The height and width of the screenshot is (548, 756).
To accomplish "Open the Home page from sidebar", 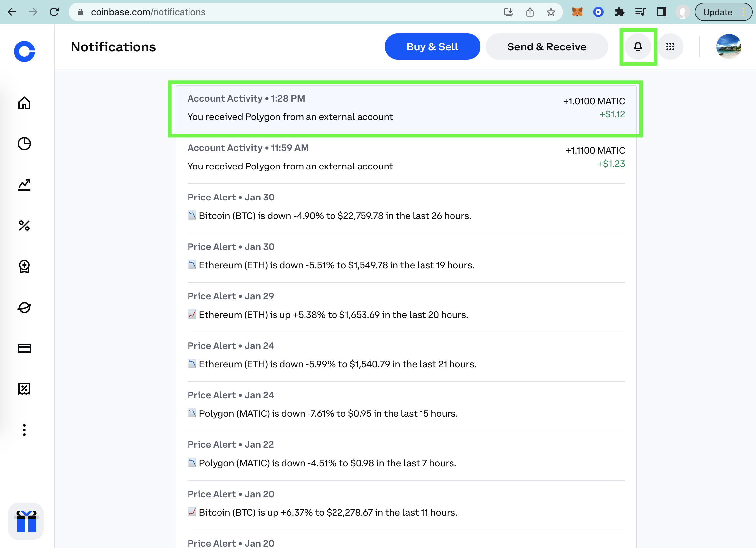I will [x=24, y=103].
